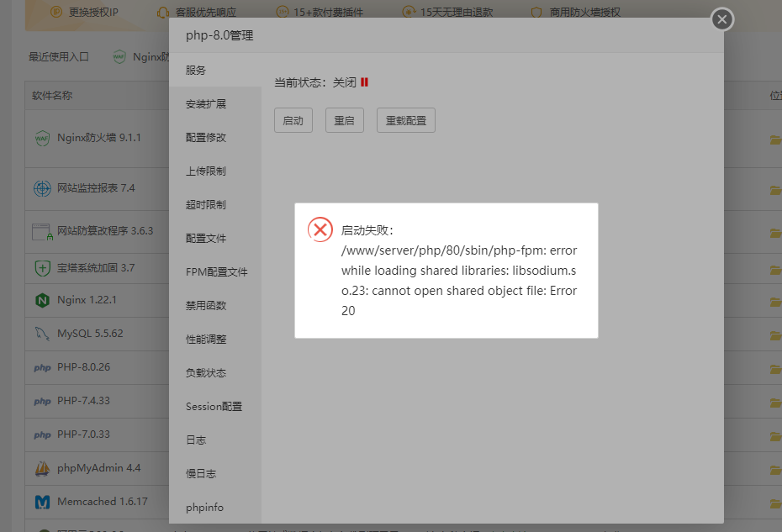Open the 安装扩展 tab
This screenshot has height=532, width=782.
click(215, 103)
